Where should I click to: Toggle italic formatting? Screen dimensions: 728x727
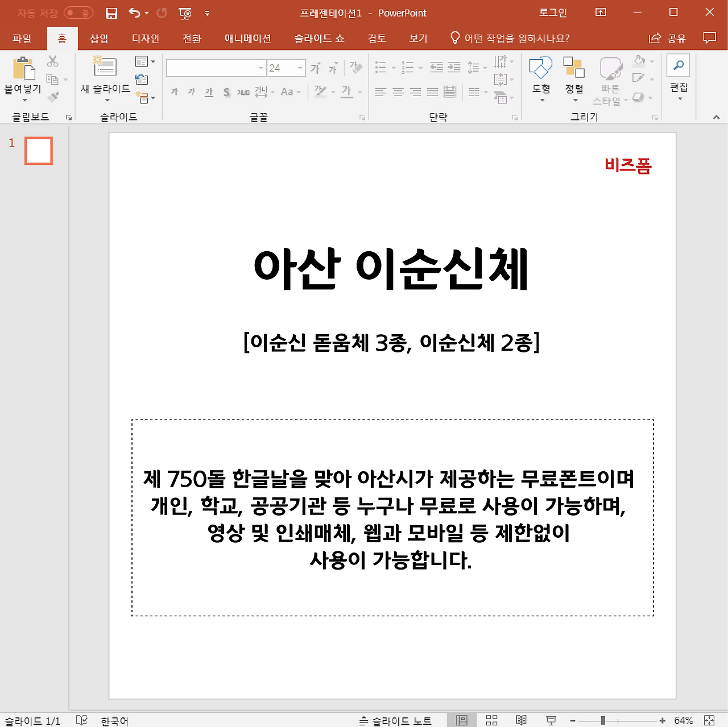click(x=191, y=92)
